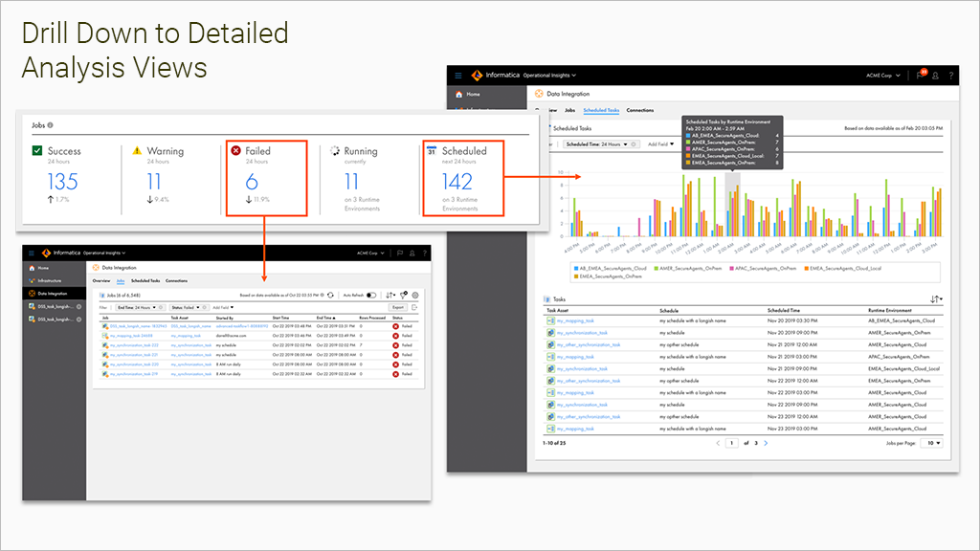
Task: Open Failed jobs summary card
Action: (x=266, y=178)
